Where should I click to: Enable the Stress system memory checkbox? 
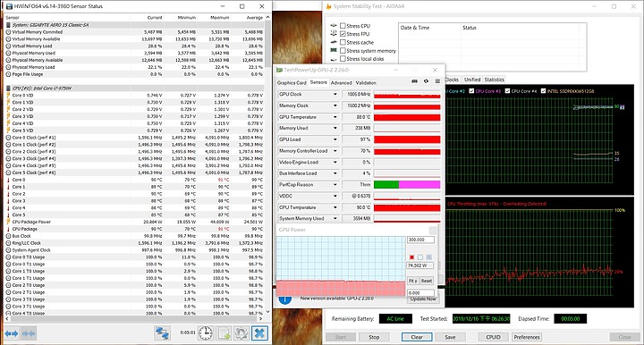click(x=343, y=50)
